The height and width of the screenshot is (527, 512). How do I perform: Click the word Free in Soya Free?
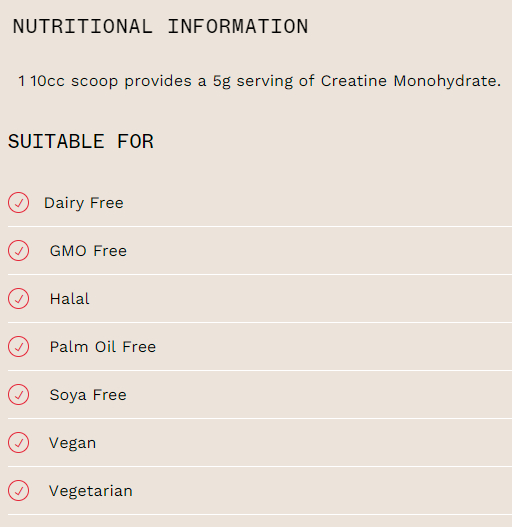[x=110, y=395]
